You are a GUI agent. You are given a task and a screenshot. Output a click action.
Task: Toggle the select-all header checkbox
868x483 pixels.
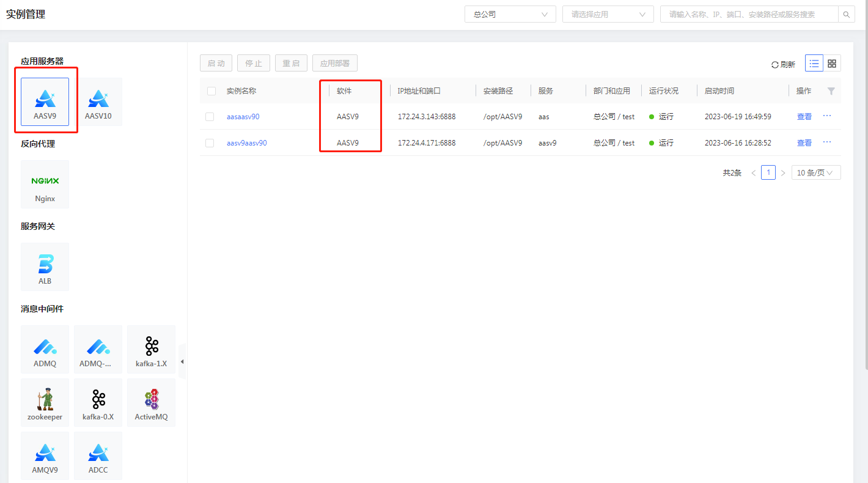click(211, 91)
